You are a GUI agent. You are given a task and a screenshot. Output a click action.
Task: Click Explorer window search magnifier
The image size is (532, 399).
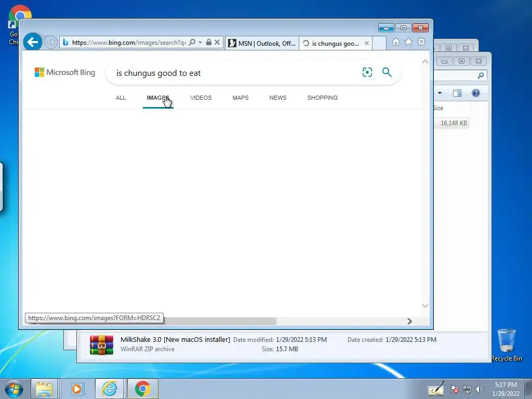pos(481,75)
